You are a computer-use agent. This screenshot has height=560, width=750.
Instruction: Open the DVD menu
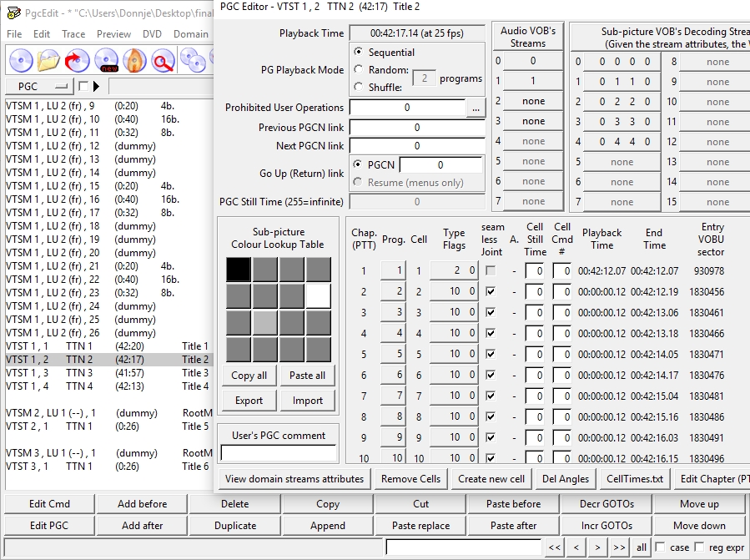coord(152,34)
